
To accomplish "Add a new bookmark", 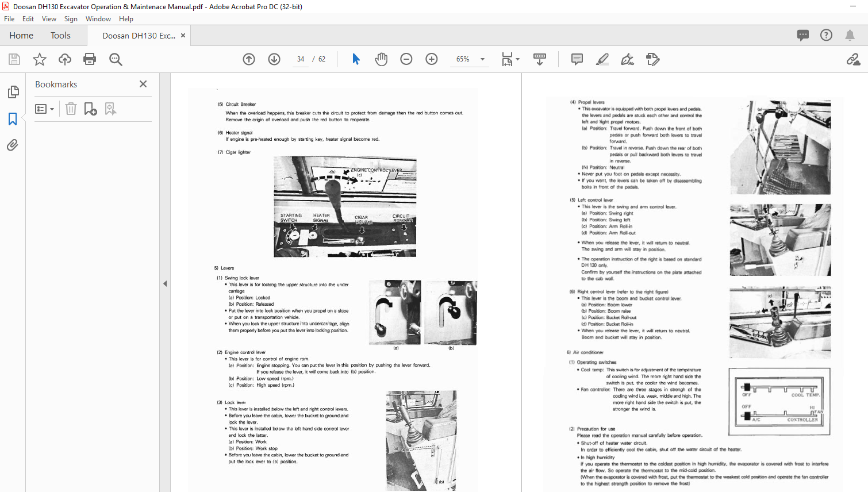I will pyautogui.click(x=90, y=109).
